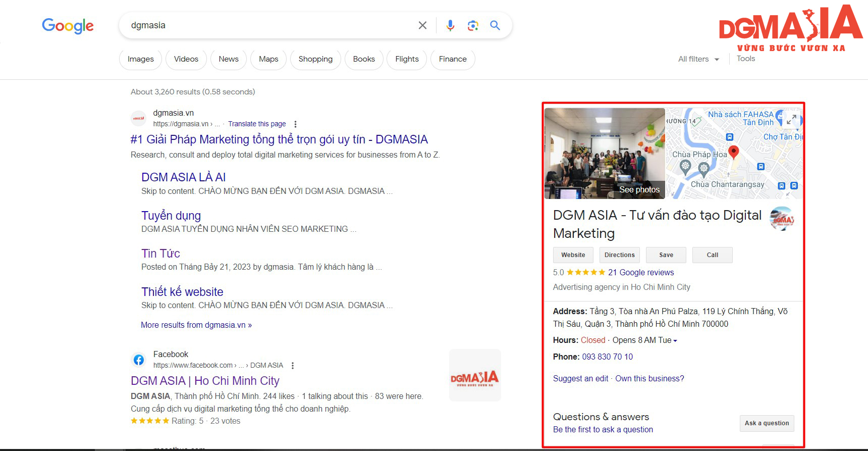Switch to Images tab

(141, 59)
